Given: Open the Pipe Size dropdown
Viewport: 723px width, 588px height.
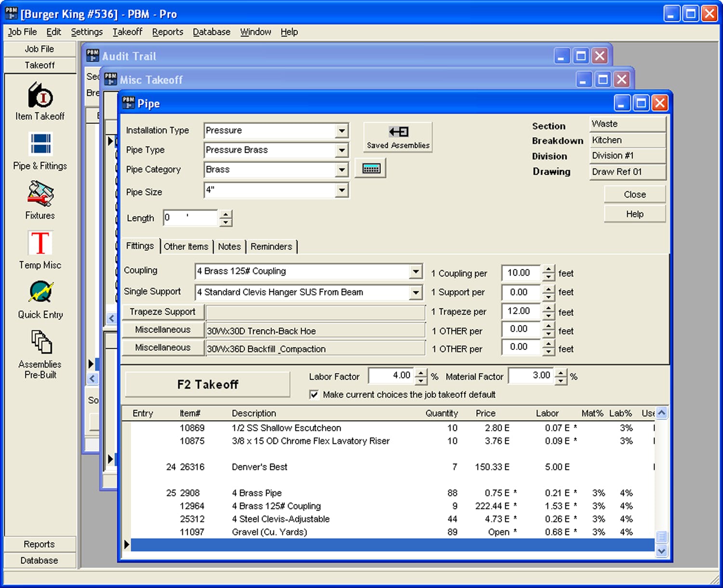Looking at the screenshot, I should 342,190.
